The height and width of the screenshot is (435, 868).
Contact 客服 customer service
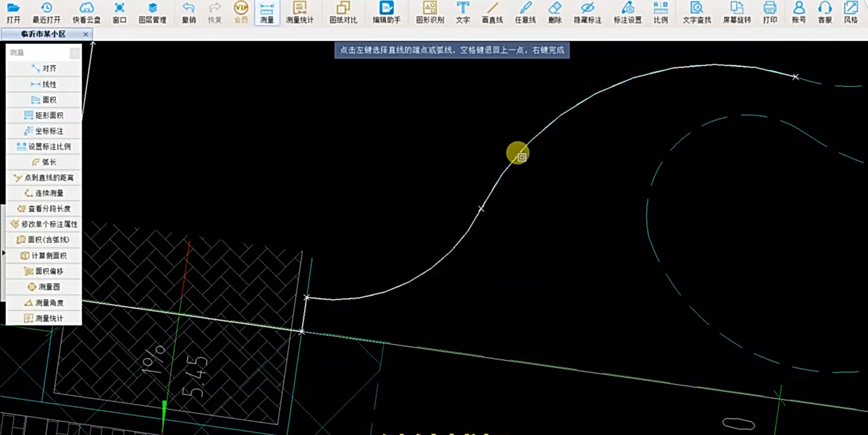tap(825, 13)
